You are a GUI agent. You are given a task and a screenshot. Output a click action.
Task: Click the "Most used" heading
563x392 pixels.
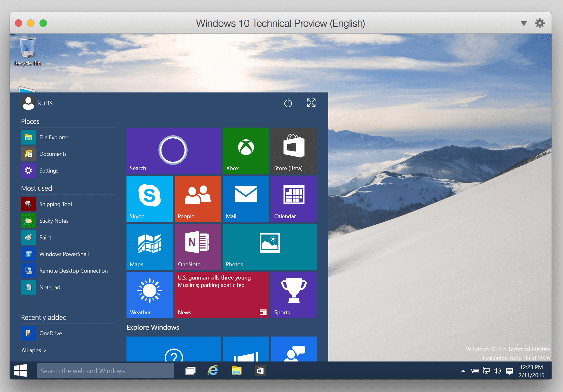tap(36, 188)
